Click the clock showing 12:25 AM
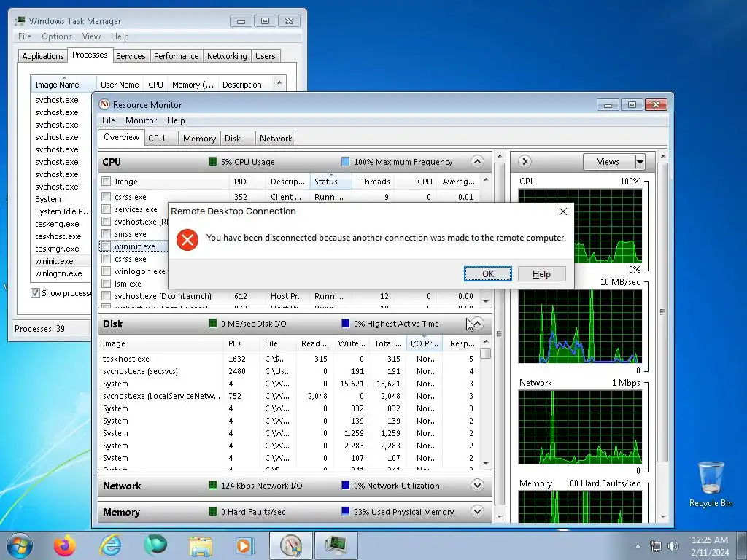 pyautogui.click(x=709, y=540)
